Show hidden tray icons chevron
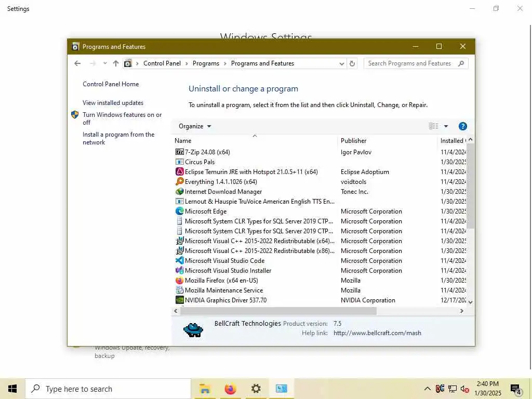The width and height of the screenshot is (532, 399). pyautogui.click(x=427, y=389)
